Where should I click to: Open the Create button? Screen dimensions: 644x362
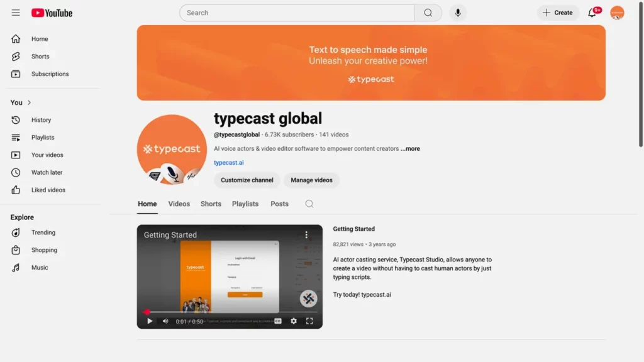pyautogui.click(x=558, y=13)
